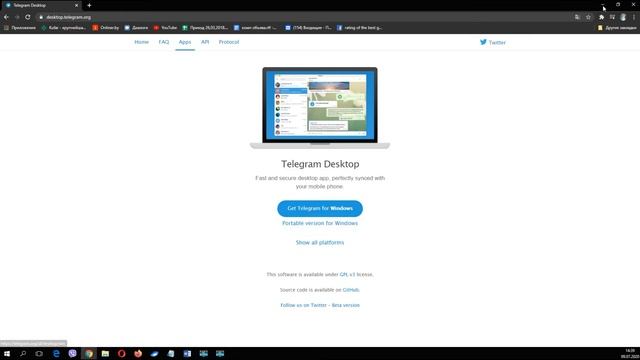Click Follow us on Twitter link
This screenshot has width=640, height=360.
(304, 305)
